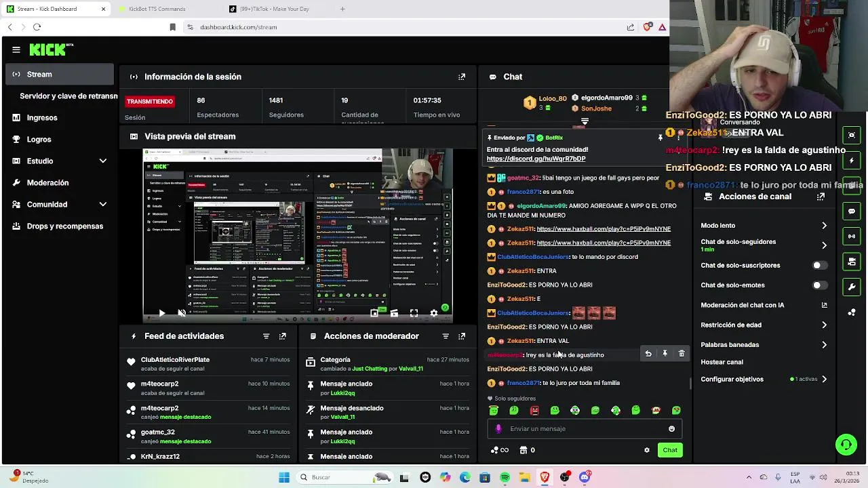Screen dimensions: 868x488
Task: Select the broadcast signal sidebar icon
Action: pos(852,236)
